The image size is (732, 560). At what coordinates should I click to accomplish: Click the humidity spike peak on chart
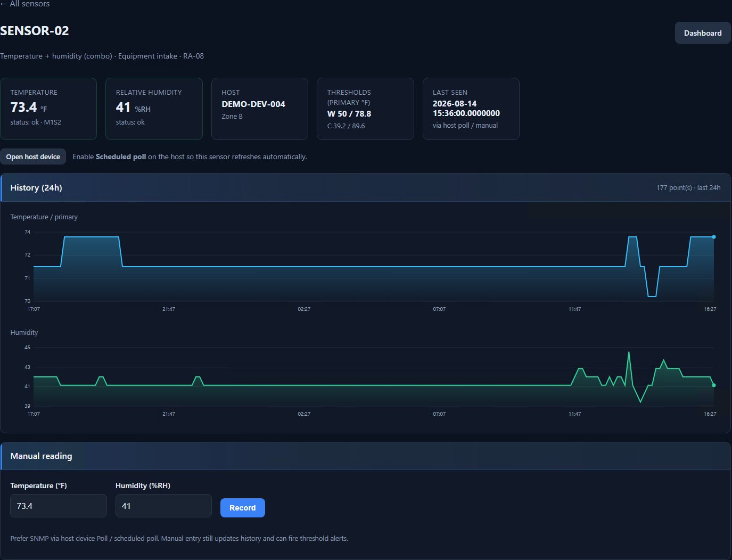[629, 352]
